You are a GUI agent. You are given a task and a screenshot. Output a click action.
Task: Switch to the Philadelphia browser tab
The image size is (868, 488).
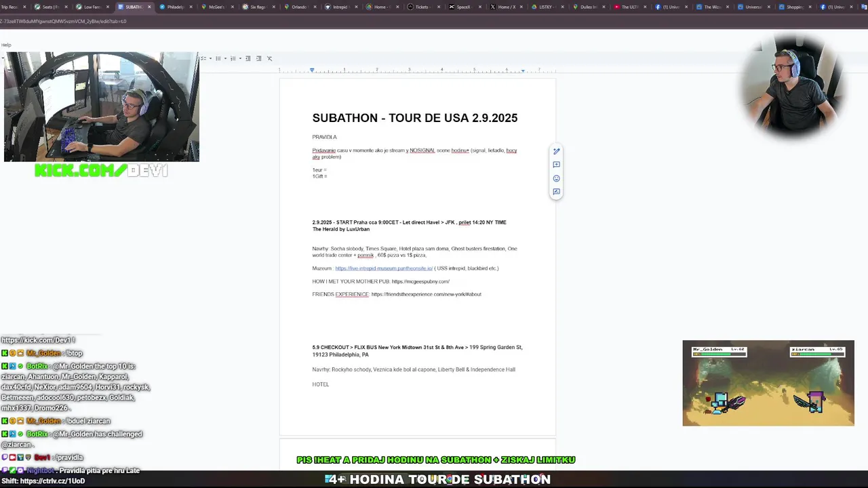point(175,7)
